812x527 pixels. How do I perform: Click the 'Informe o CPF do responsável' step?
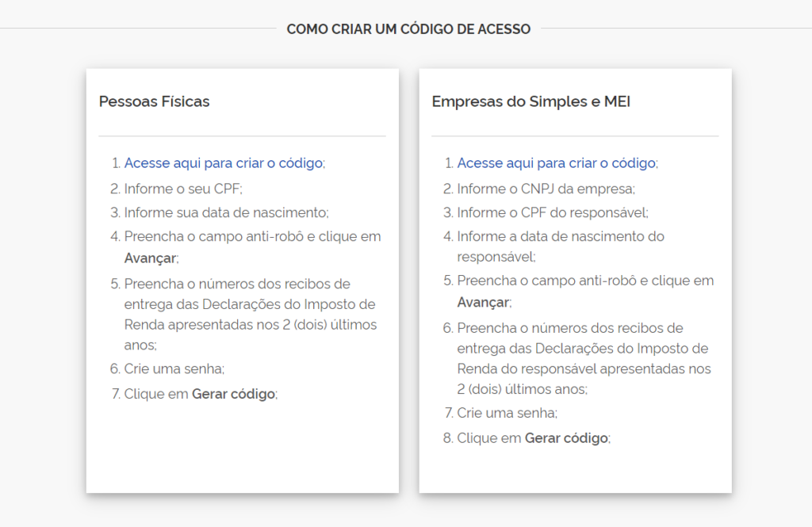coord(552,212)
